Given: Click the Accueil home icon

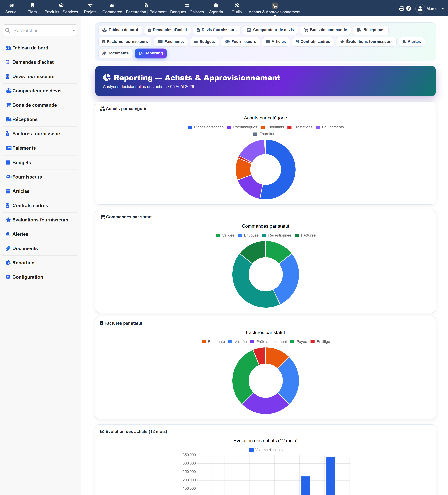Looking at the screenshot, I should coord(12,5).
